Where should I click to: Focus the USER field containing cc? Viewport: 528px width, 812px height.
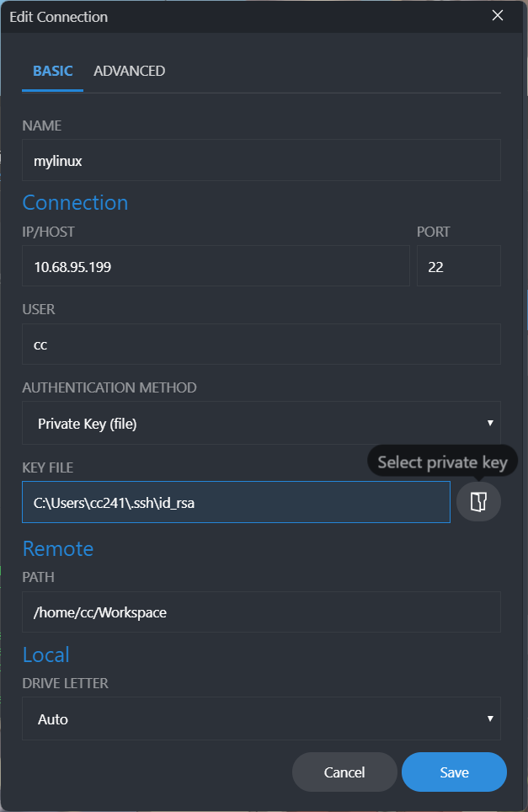tap(261, 345)
